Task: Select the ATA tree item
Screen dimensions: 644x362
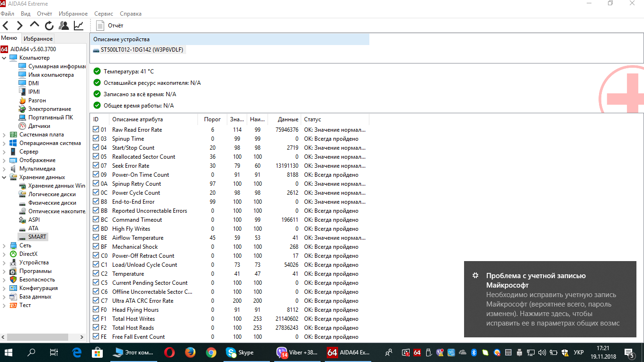Action: [28, 228]
